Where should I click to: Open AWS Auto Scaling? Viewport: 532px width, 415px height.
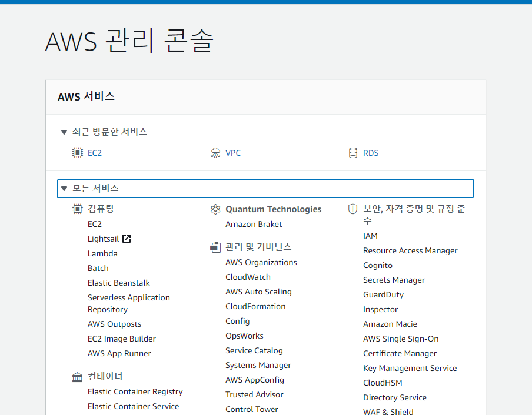pos(258,292)
